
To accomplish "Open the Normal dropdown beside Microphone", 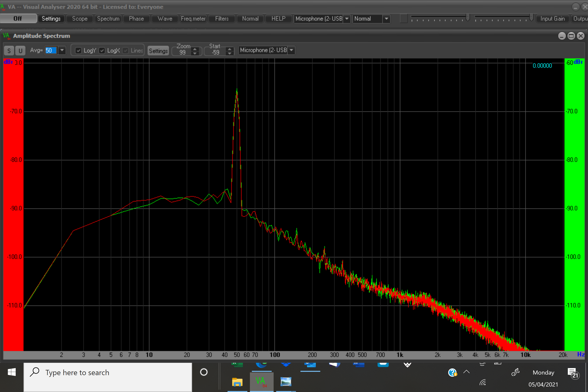I will (x=386, y=19).
